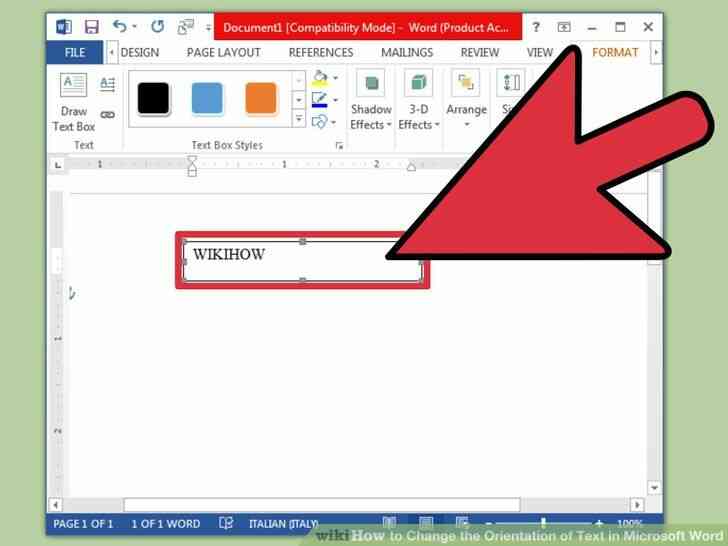The image size is (728, 546).
Task: Undo the last action
Action: click(x=119, y=26)
